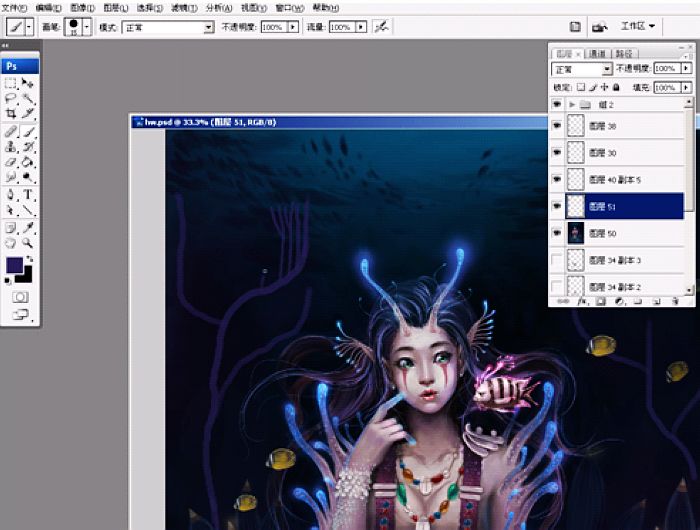Hide layer 图层 30
Image resolution: width=700 pixels, height=530 pixels.
click(x=557, y=153)
